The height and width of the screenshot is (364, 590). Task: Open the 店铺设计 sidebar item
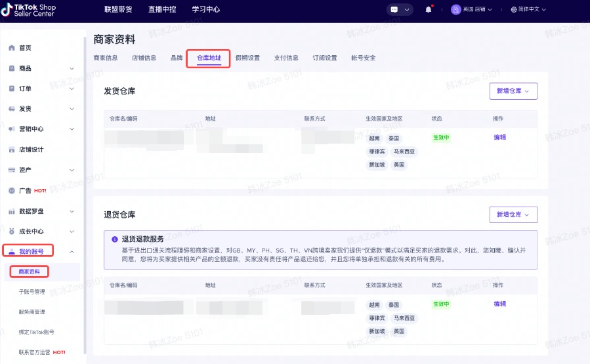31,150
